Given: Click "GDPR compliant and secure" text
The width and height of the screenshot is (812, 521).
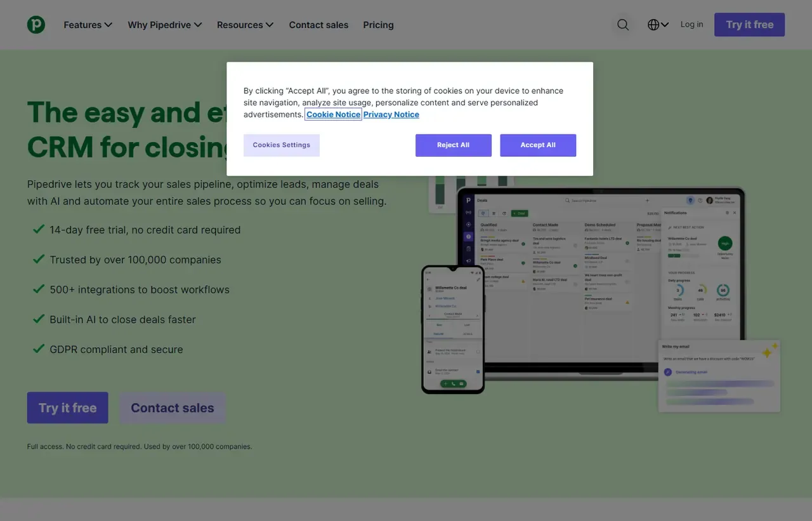Looking at the screenshot, I should tap(116, 349).
